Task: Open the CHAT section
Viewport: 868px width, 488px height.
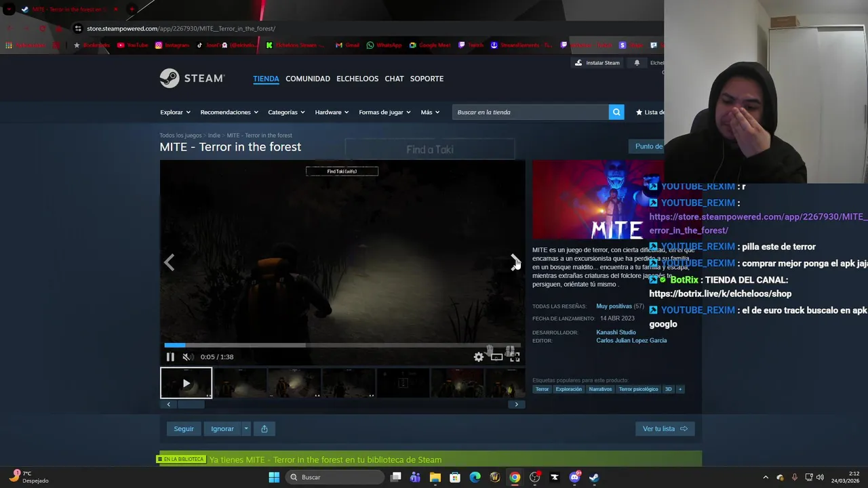Action: pyautogui.click(x=394, y=79)
